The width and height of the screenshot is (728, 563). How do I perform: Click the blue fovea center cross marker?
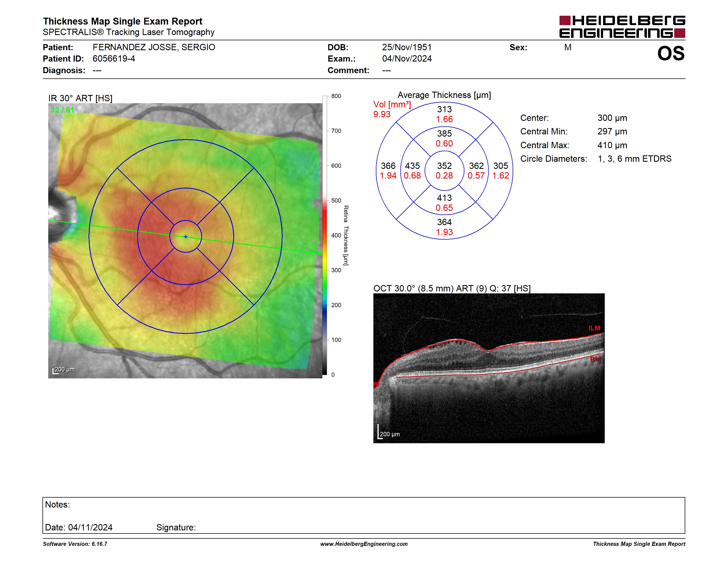pos(186,237)
